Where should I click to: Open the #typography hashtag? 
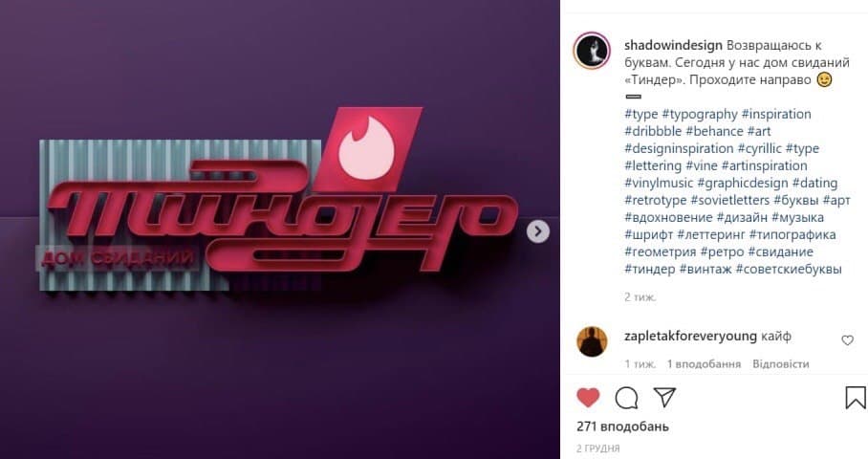tap(700, 114)
